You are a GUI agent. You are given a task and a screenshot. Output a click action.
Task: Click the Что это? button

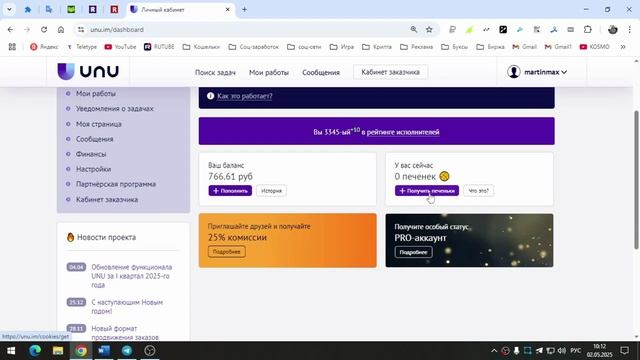tap(478, 191)
